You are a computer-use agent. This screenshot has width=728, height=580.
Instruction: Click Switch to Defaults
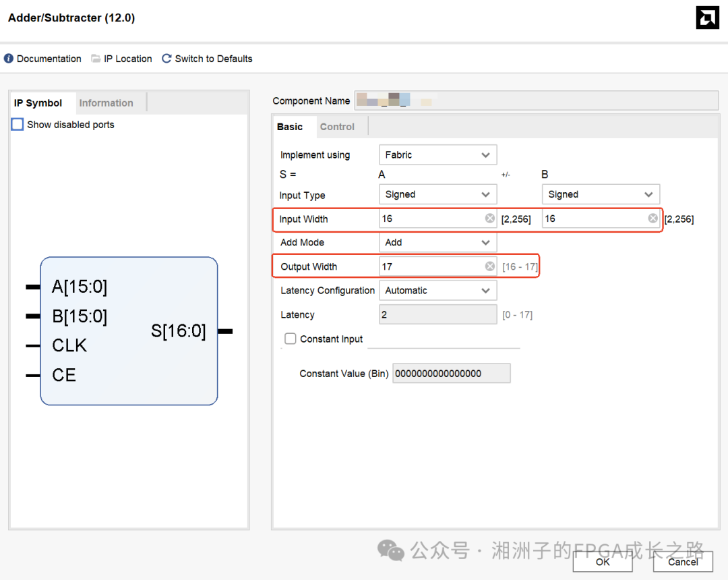click(214, 59)
